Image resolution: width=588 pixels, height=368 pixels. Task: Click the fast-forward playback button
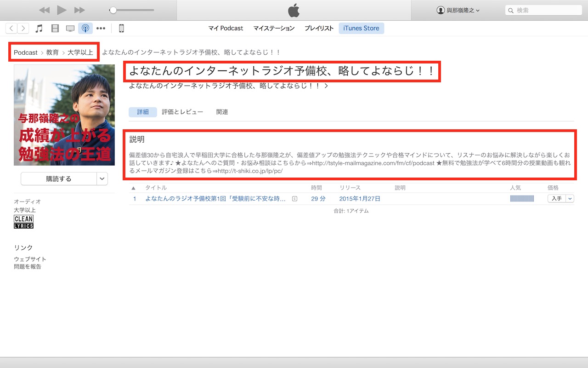(79, 10)
